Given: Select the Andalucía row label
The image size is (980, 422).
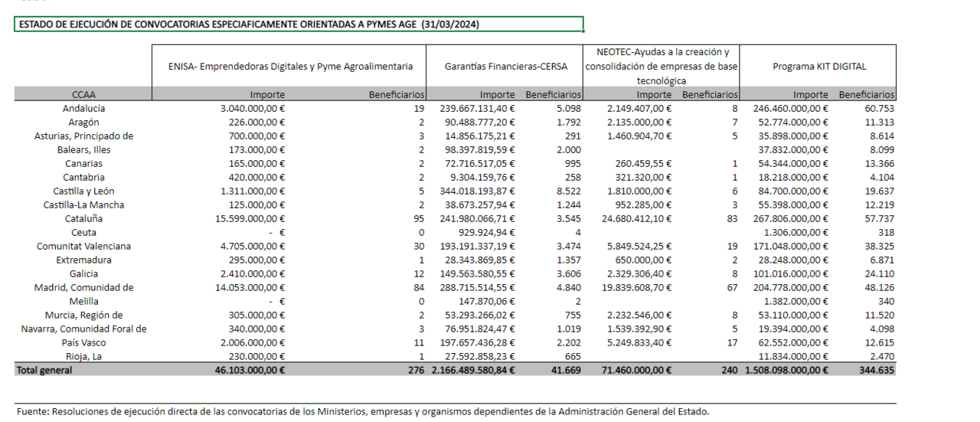Looking at the screenshot, I should tap(83, 109).
